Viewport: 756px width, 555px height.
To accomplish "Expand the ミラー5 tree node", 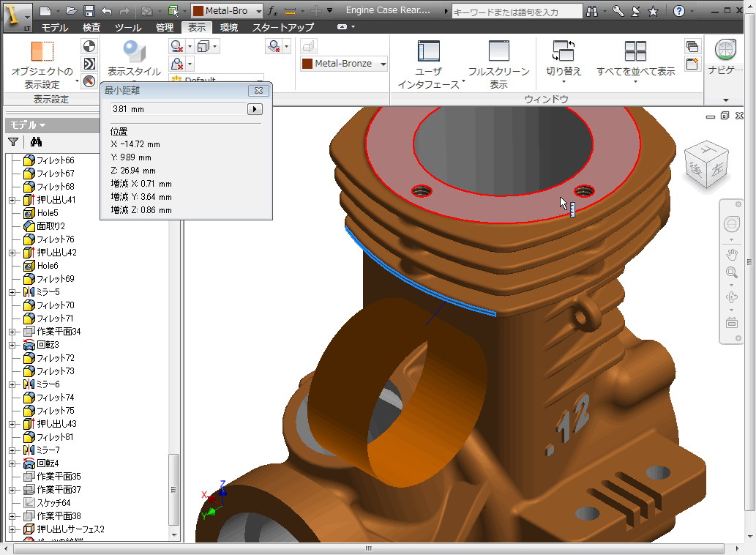I will 12,292.
